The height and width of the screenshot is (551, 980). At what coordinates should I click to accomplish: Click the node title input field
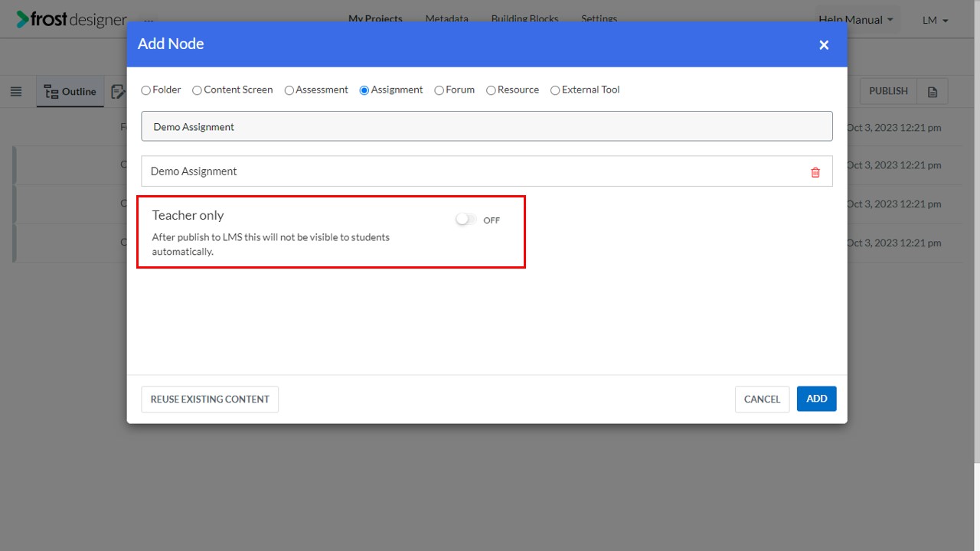pos(487,126)
